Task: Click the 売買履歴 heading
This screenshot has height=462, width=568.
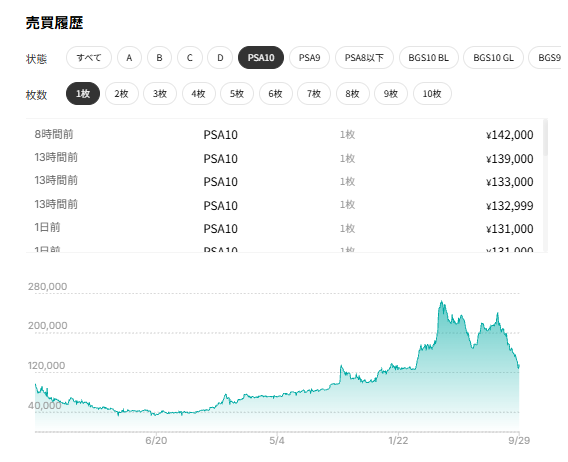Action: (x=54, y=23)
